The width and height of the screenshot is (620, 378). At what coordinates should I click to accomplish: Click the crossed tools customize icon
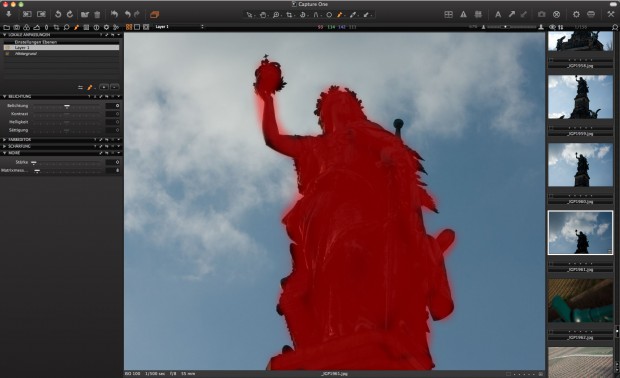(x=611, y=14)
